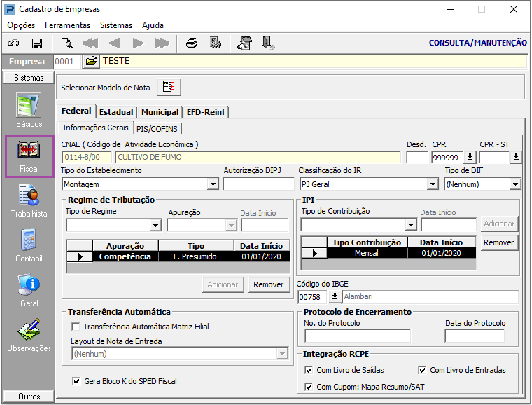Expand Tipo de Regime dropdown
This screenshot has width=532, height=405.
[x=155, y=225]
